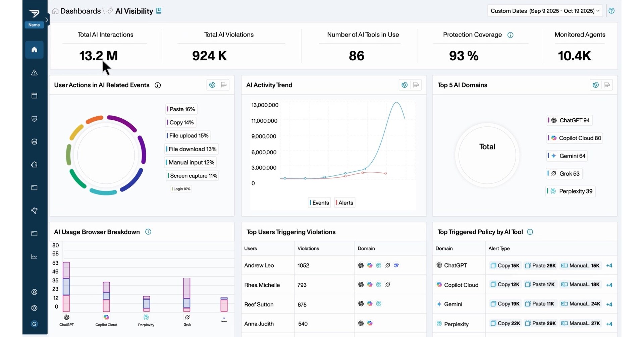This screenshot has height=337, width=644.
Task: Open the Alerts panel in the sidebar
Action: pyautogui.click(x=34, y=72)
